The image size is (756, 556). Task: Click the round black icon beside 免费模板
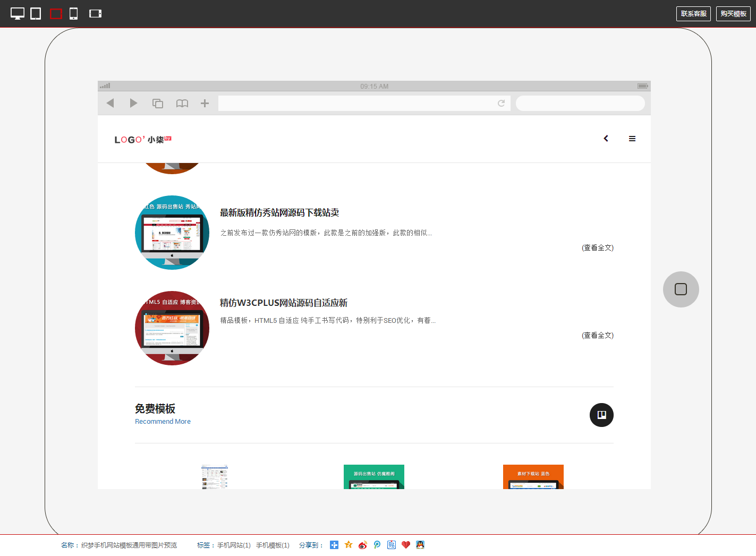601,415
